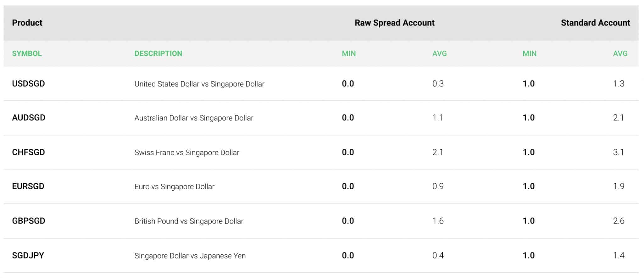This screenshot has width=644, height=278.
Task: Click GBPSGD raw spread average 1.6
Action: pyautogui.click(x=438, y=221)
